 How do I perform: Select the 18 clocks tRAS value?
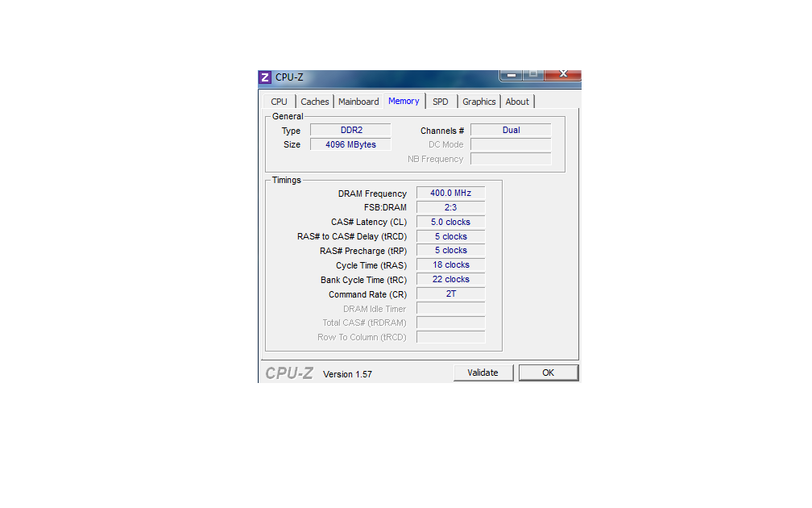(x=450, y=264)
